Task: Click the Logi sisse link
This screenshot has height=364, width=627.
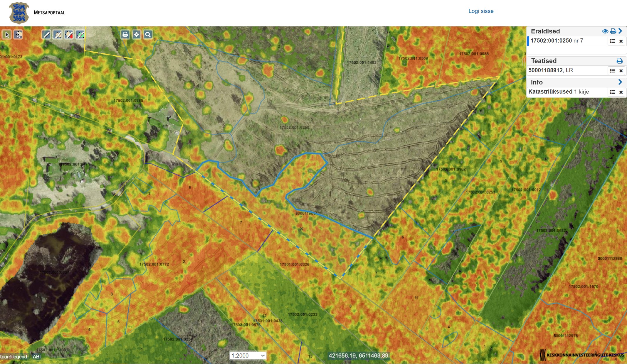Action: 481,11
